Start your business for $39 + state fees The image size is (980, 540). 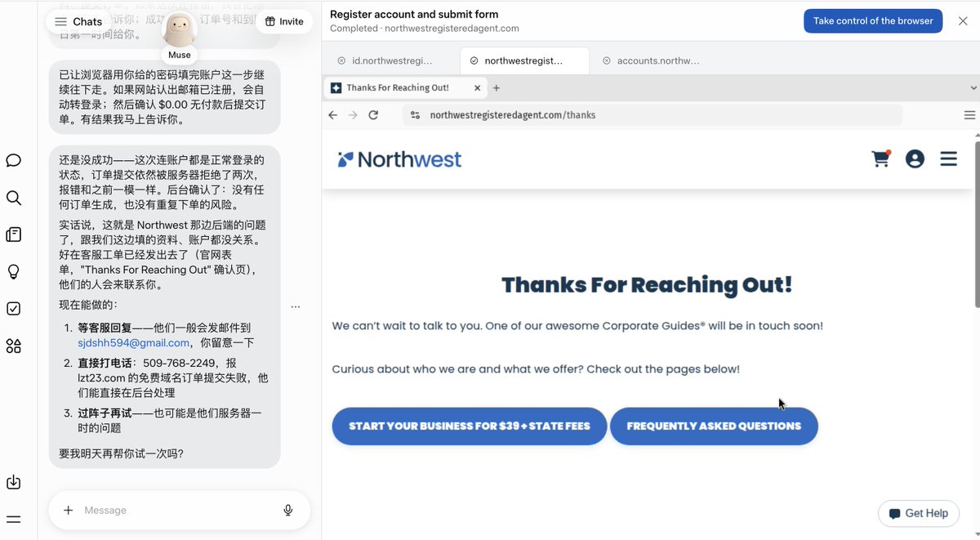[470, 426]
